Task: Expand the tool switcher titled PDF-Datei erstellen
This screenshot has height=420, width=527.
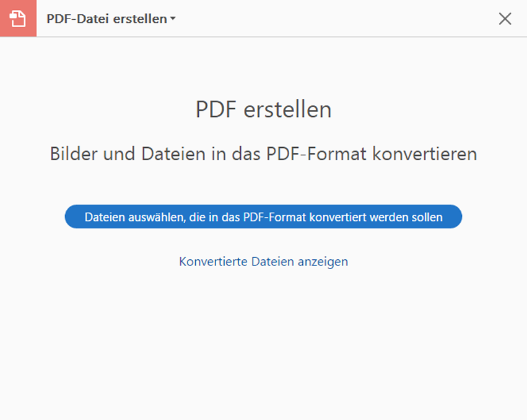Action: (111, 19)
